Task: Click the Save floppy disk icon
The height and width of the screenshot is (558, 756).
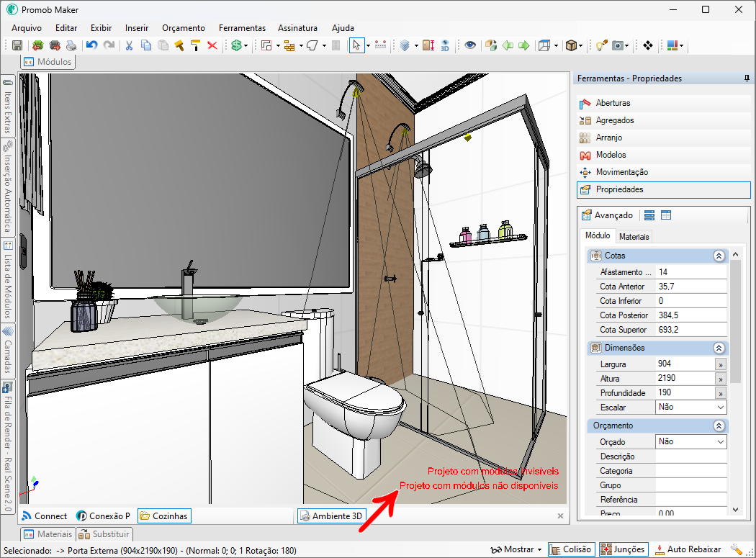Action: 17,45
